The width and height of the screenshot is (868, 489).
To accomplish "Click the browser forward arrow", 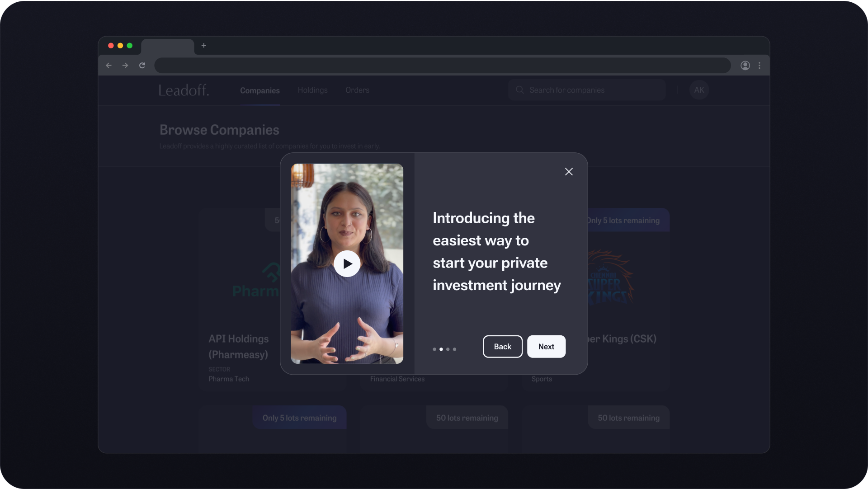I will pos(125,66).
